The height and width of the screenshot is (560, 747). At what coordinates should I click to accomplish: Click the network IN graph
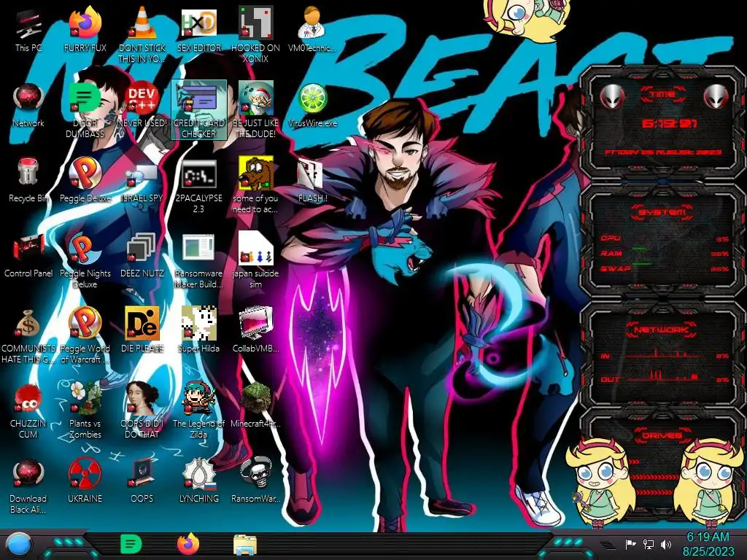click(665, 354)
